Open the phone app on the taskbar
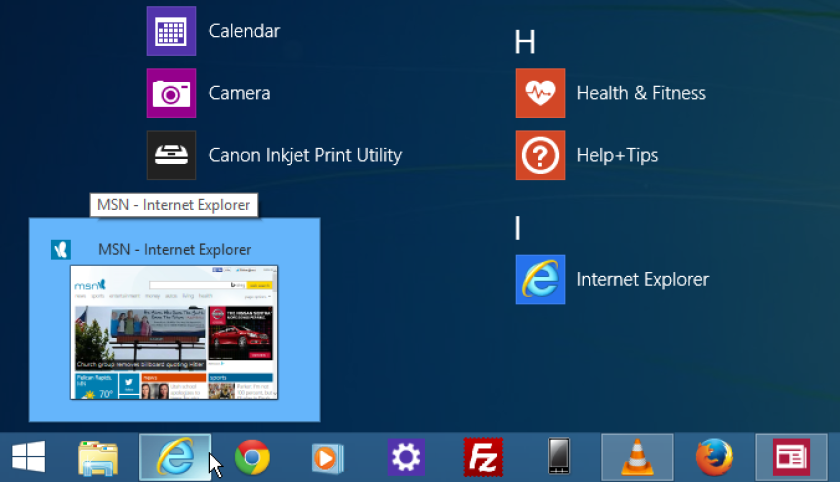This screenshot has width=840, height=482. (559, 456)
